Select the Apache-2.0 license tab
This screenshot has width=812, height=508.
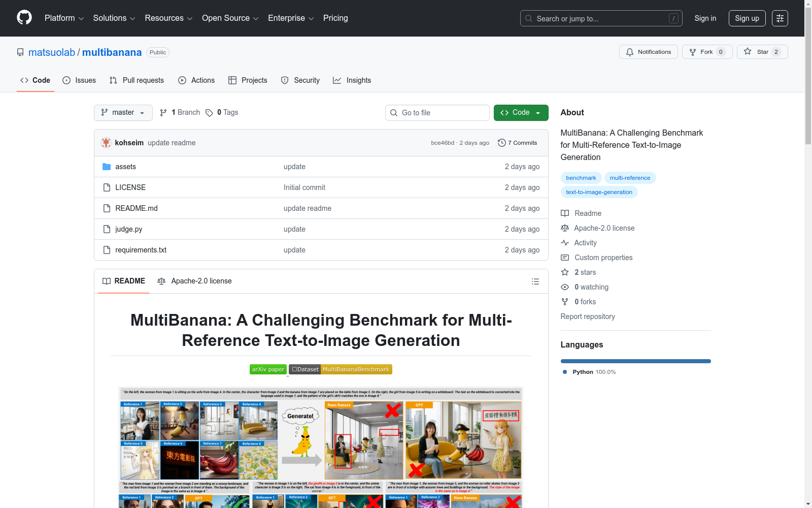(x=194, y=281)
